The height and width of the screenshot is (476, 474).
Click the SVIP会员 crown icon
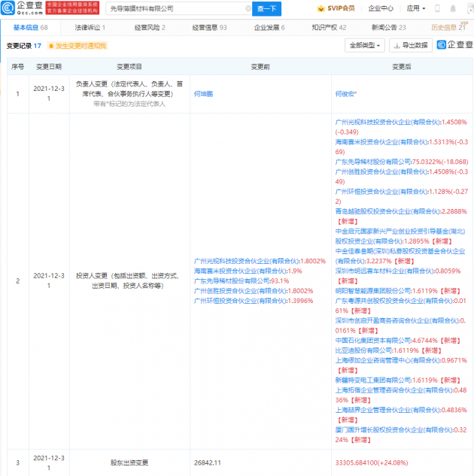[321, 8]
